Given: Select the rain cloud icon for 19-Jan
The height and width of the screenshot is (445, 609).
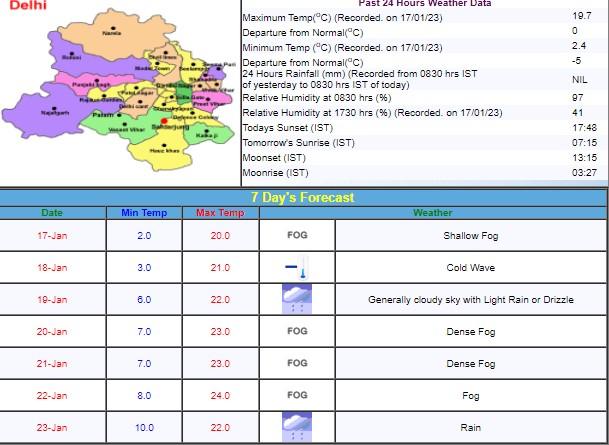Looking at the screenshot, I should [297, 299].
